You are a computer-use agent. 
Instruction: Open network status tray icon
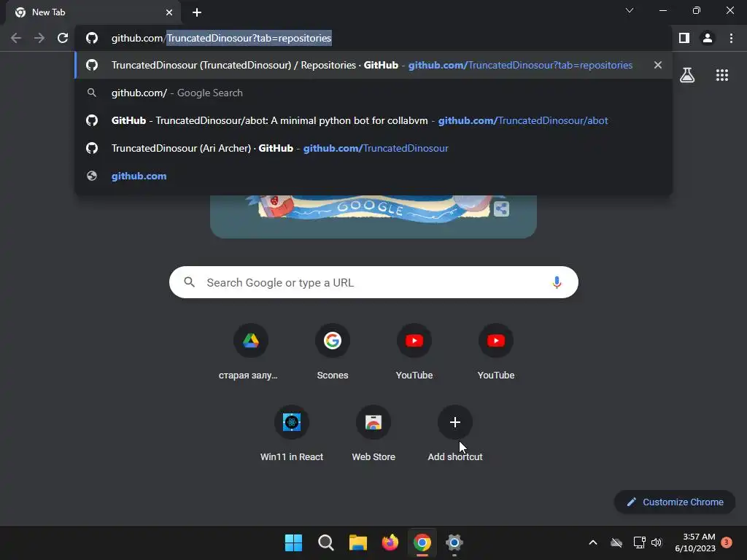(x=639, y=542)
